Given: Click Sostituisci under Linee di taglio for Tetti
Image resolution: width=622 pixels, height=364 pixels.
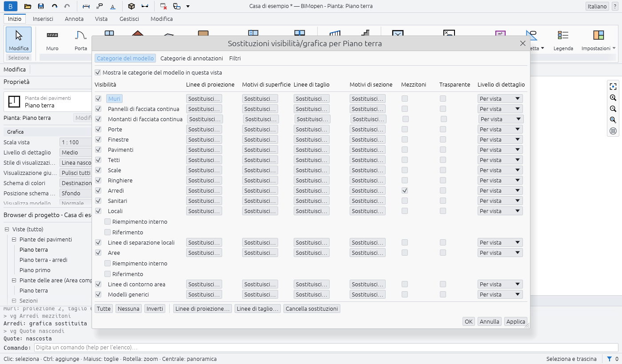Looking at the screenshot, I should tap(311, 160).
